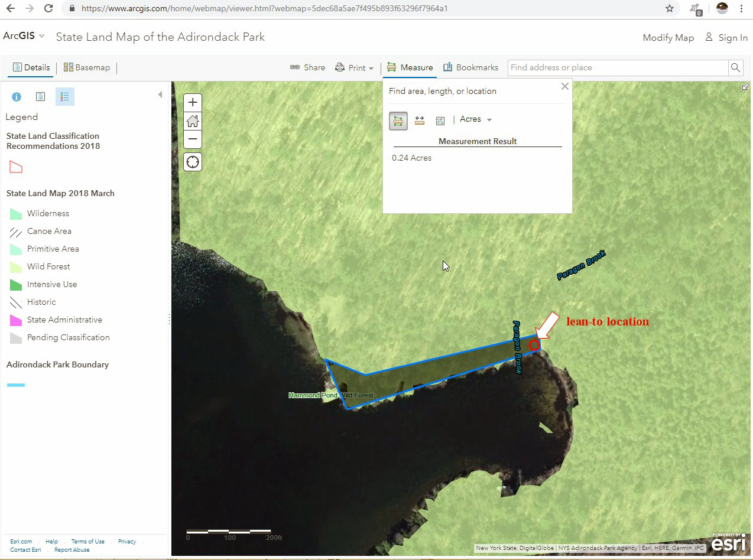Click the Find address or place field
The height and width of the screenshot is (560, 753).
[x=617, y=67]
